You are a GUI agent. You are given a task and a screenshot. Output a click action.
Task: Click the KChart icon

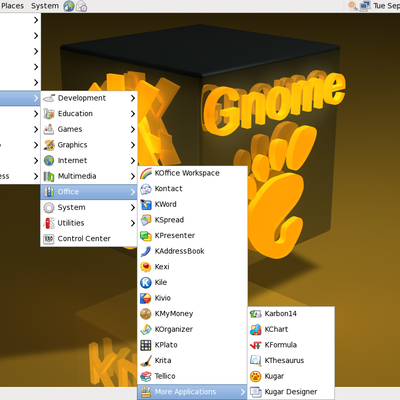click(x=256, y=329)
